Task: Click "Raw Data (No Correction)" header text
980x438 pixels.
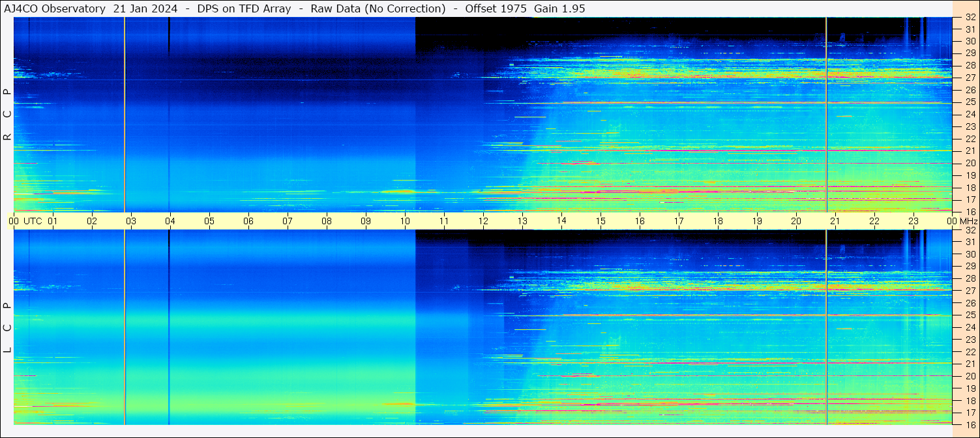Action: coord(378,8)
